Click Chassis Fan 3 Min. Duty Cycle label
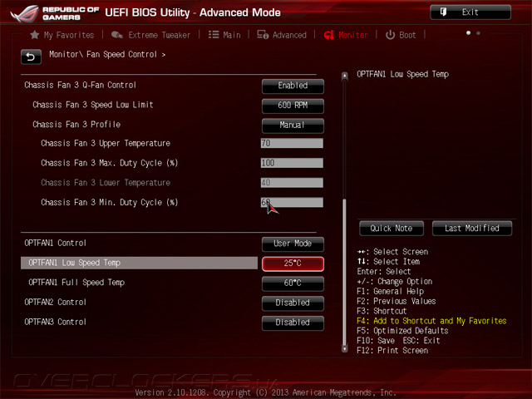This screenshot has height=399, width=532. [x=109, y=202]
